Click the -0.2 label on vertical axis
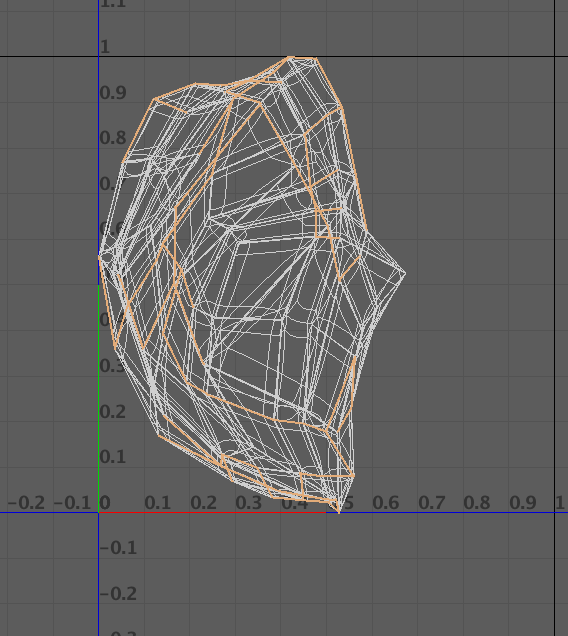This screenshot has height=636, width=568. 118,594
